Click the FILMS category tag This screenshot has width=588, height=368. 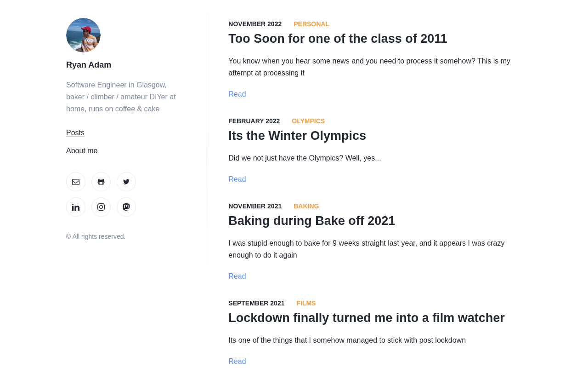coord(306,303)
